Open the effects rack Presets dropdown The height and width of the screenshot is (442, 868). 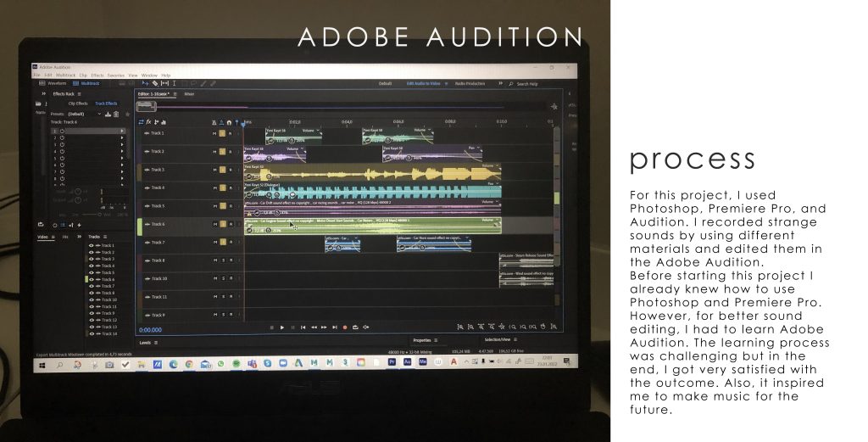pos(99,114)
